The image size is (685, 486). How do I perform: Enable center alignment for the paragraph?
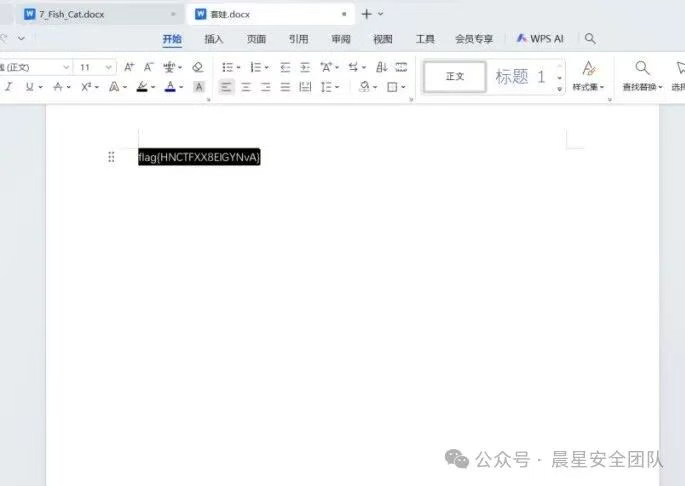pos(246,87)
